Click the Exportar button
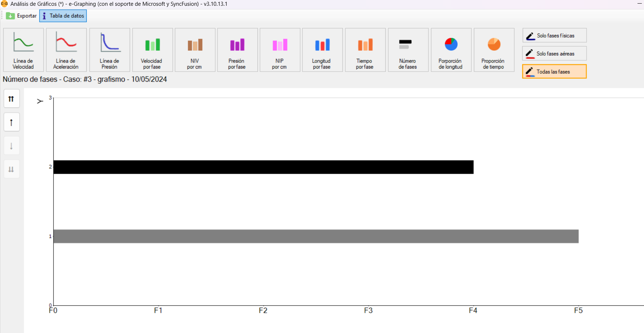Screen dimensions: 644x333 tap(22, 16)
